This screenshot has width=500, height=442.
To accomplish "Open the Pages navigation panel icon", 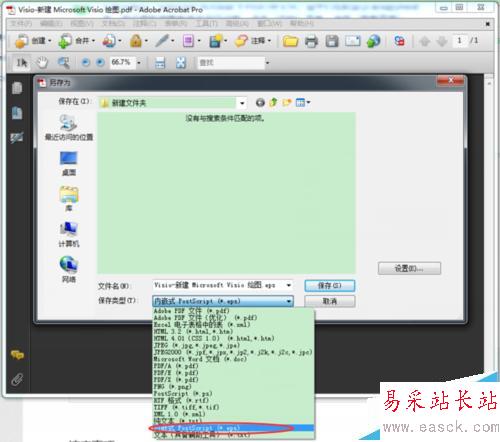I will tap(17, 88).
